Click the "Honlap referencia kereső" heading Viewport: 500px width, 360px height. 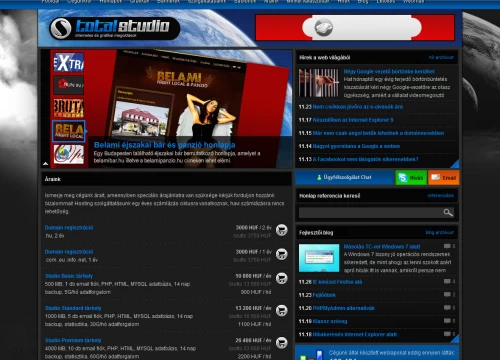point(330,196)
